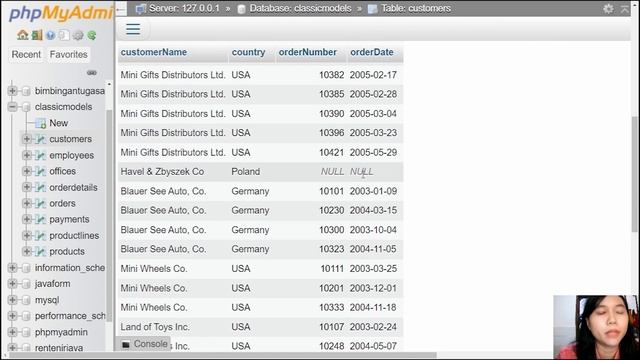Image resolution: width=640 pixels, height=360 pixels.
Task: Open the productlines table
Action: tap(74, 236)
